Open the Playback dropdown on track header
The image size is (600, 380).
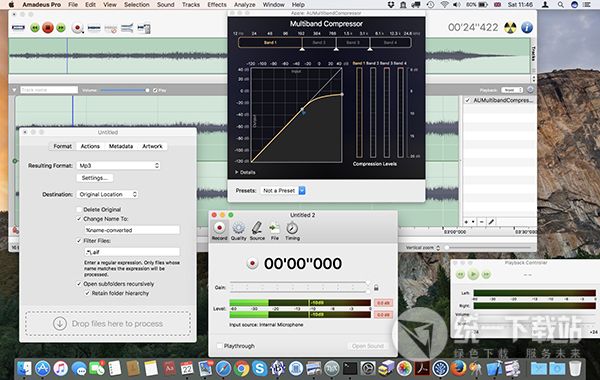click(512, 90)
